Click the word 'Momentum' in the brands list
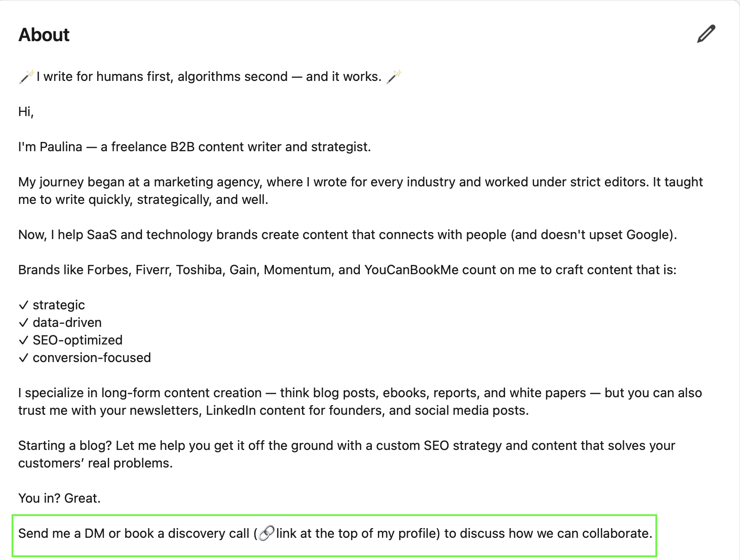Screen dimensions: 740x560 [297, 270]
